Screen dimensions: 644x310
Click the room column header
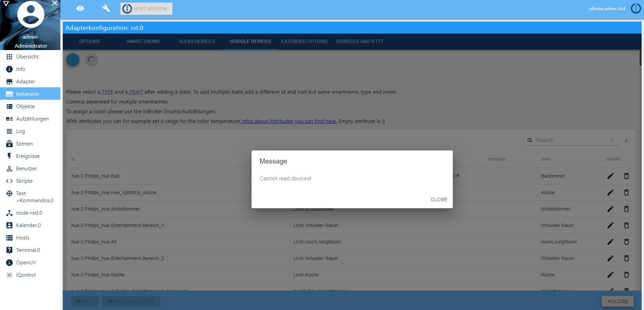545,159
